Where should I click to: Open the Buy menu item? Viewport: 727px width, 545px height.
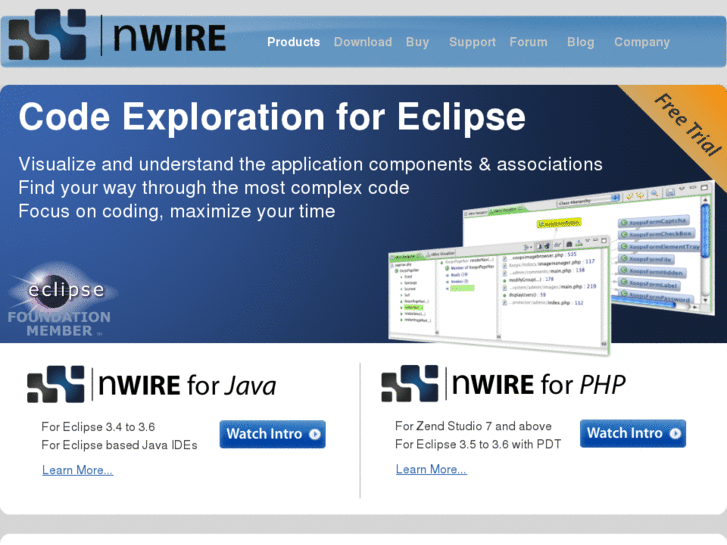[x=417, y=42]
